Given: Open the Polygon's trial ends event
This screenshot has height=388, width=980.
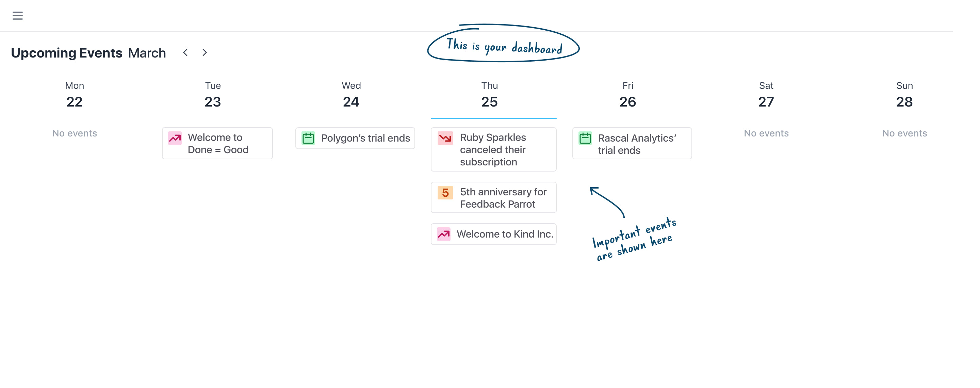Looking at the screenshot, I should click(x=365, y=138).
